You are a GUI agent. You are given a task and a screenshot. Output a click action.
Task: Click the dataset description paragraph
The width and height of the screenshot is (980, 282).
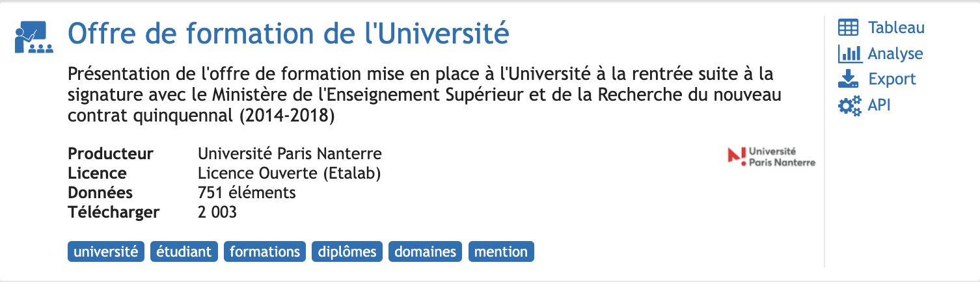[425, 94]
